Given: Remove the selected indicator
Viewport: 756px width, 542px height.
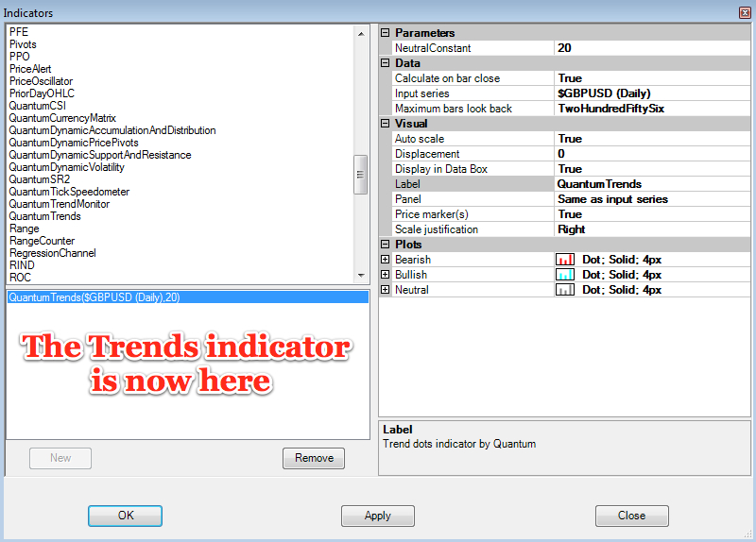Looking at the screenshot, I should click(x=314, y=458).
